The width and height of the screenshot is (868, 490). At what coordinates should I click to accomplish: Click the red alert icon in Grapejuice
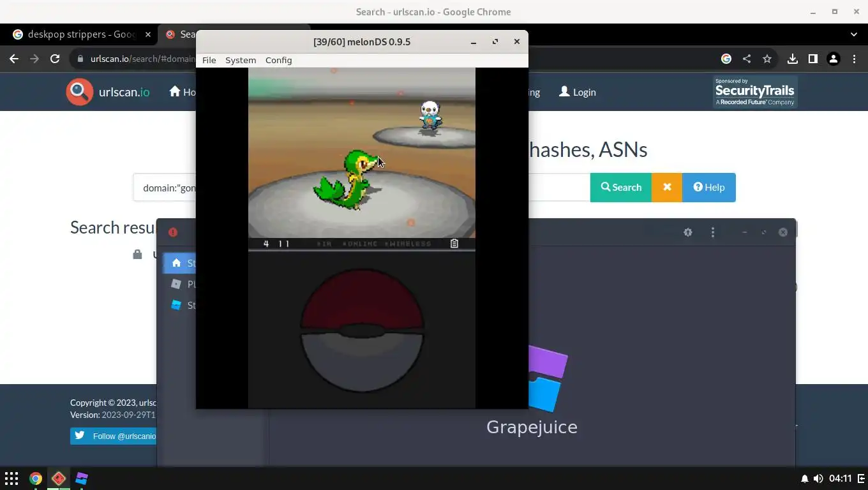point(173,232)
